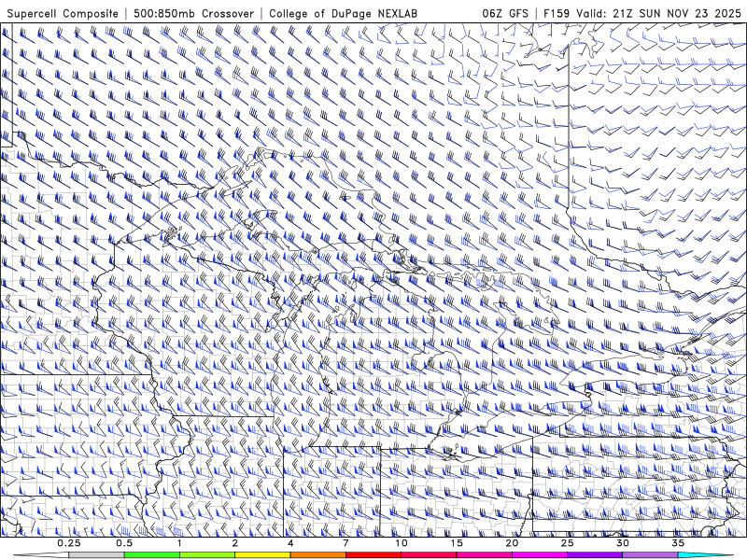The image size is (747, 560).
Task: Select the pure red color bar segment
Action: (373, 555)
